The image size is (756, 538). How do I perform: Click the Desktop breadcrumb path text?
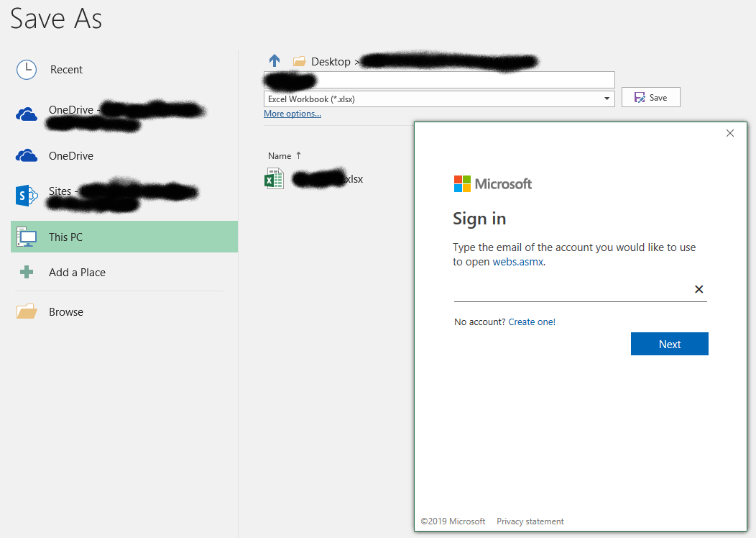331,62
